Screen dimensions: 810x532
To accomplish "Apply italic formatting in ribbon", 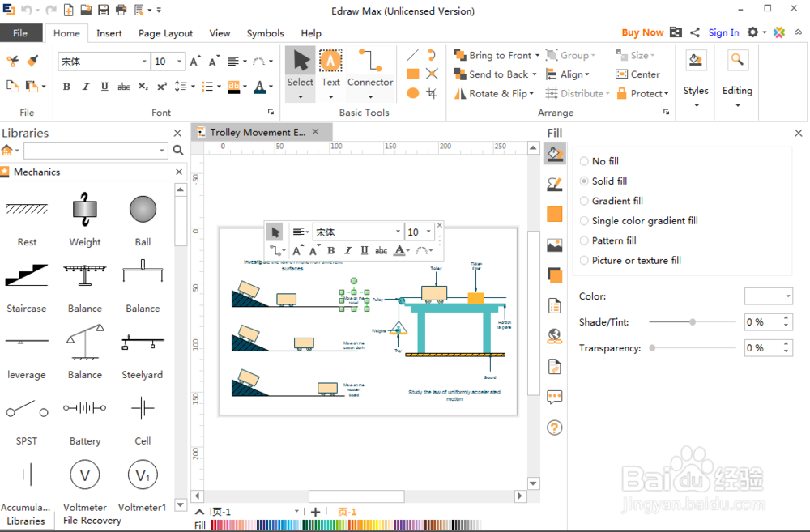I will point(86,87).
